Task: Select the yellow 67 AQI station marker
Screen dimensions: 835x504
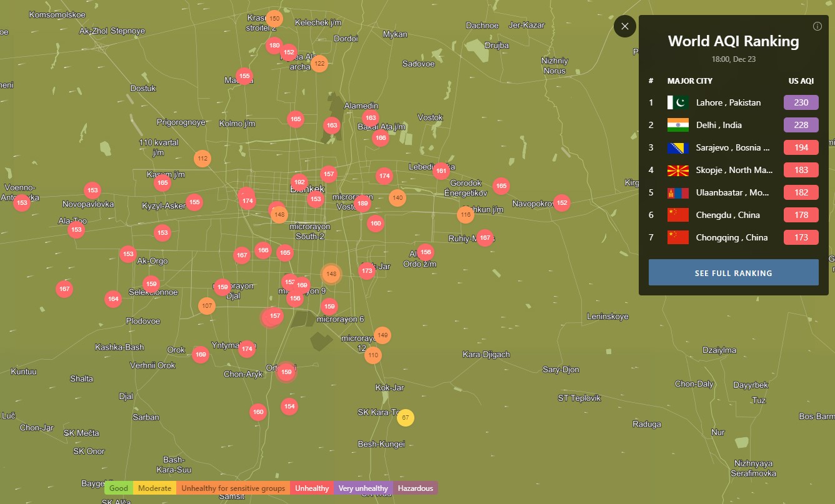Action: click(406, 417)
